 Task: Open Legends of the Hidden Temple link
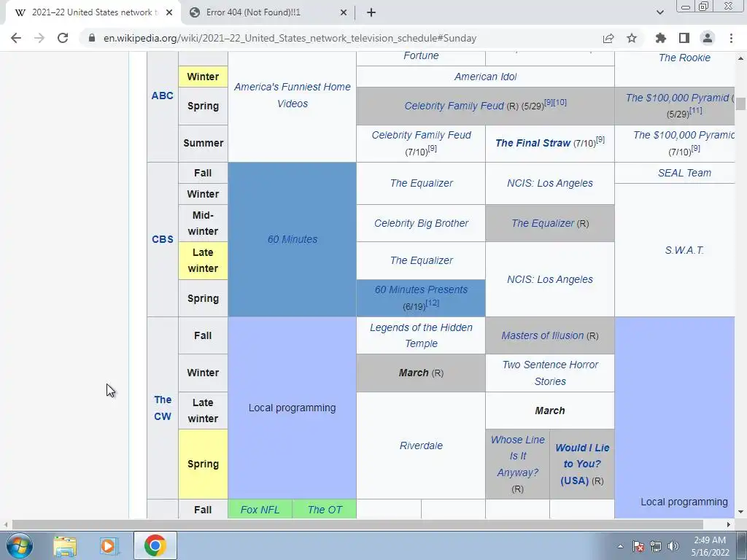[x=421, y=335]
